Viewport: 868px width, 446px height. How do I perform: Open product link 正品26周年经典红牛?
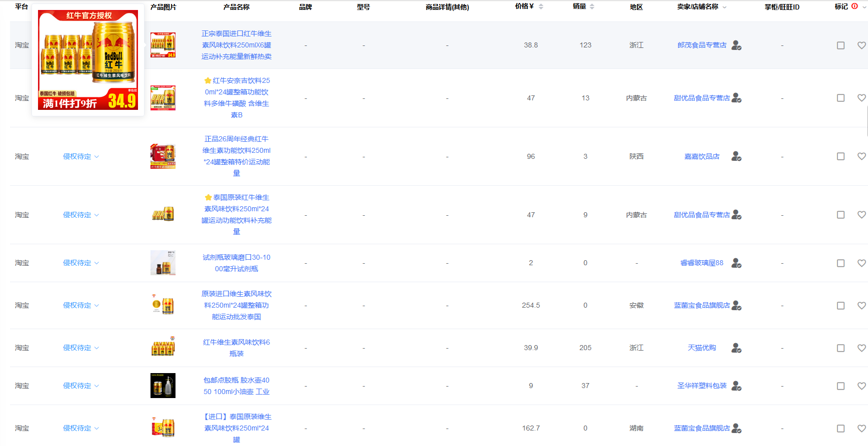click(x=236, y=156)
